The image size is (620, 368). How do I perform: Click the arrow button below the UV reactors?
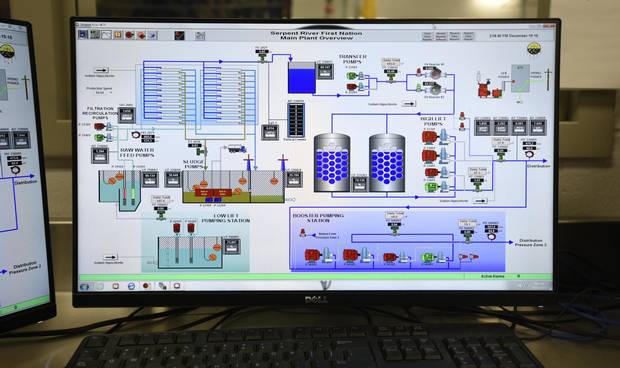408,104
